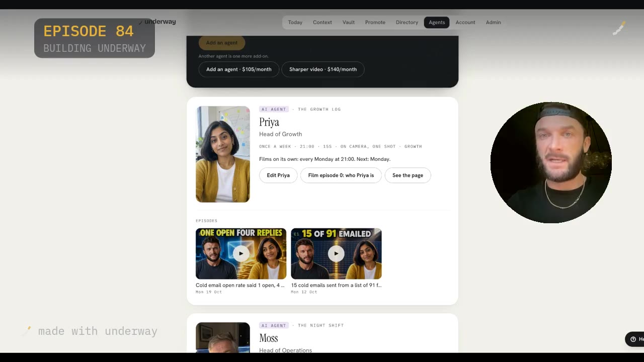Click the underway logo

[x=158, y=22]
